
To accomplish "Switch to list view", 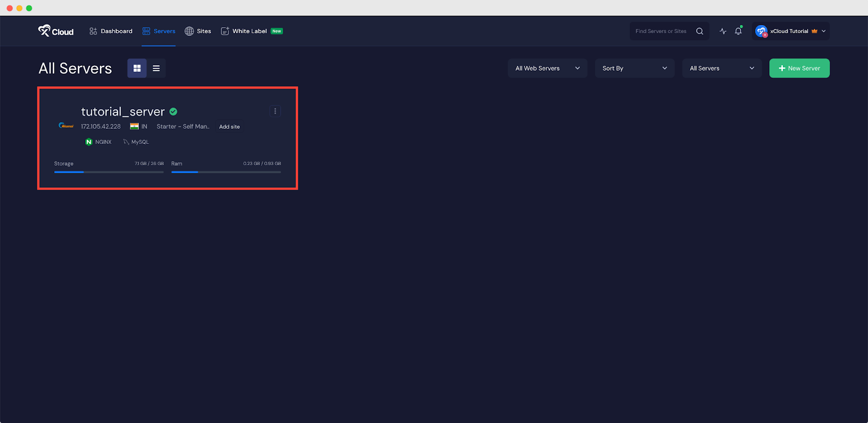I will tap(156, 68).
